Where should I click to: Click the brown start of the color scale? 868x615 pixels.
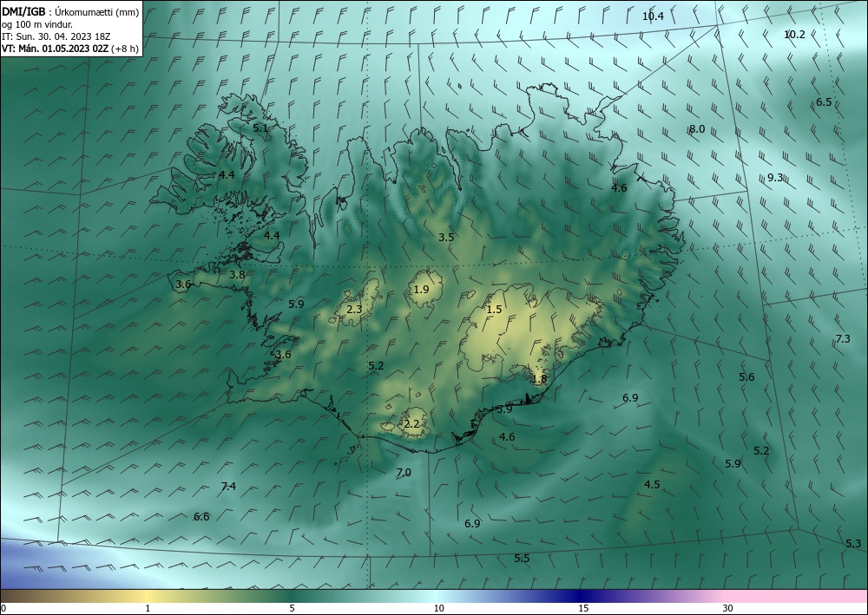pos(23,596)
